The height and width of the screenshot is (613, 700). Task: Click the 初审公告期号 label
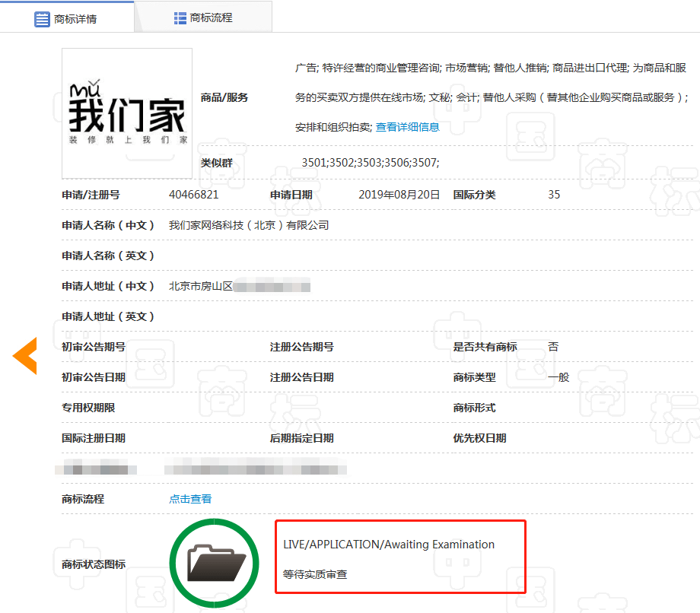point(94,347)
